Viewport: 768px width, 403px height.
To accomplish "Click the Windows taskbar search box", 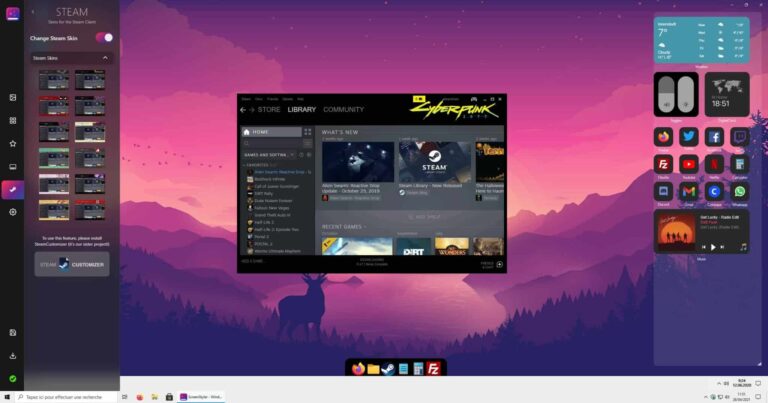I will [66, 396].
